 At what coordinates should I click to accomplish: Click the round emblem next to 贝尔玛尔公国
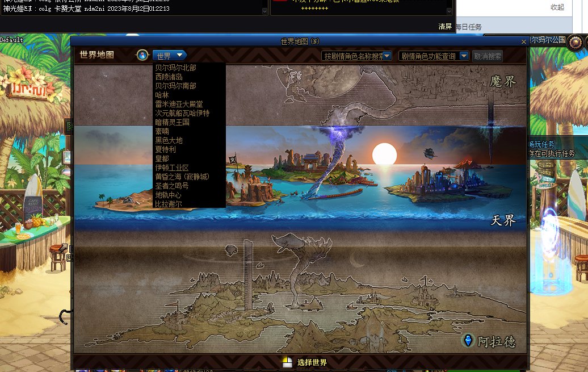[574, 43]
